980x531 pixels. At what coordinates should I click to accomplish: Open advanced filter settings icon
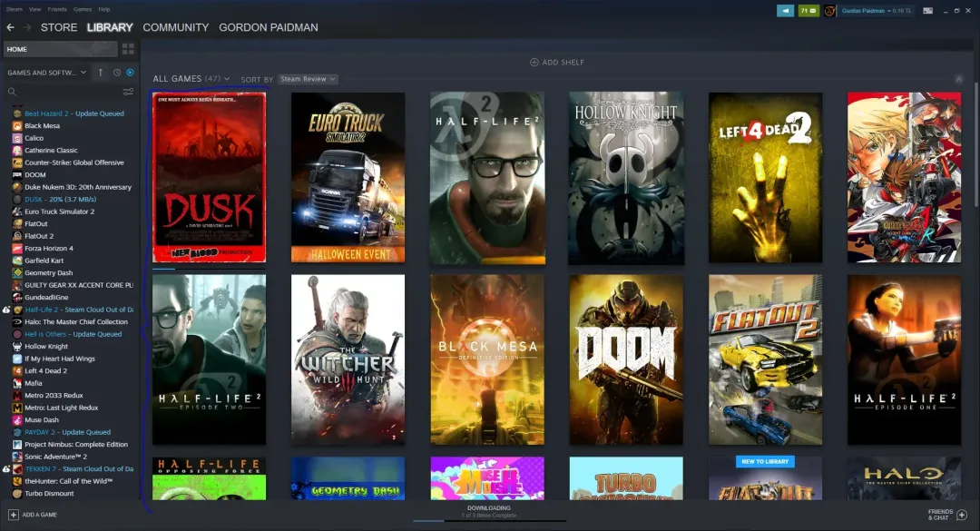(x=128, y=92)
